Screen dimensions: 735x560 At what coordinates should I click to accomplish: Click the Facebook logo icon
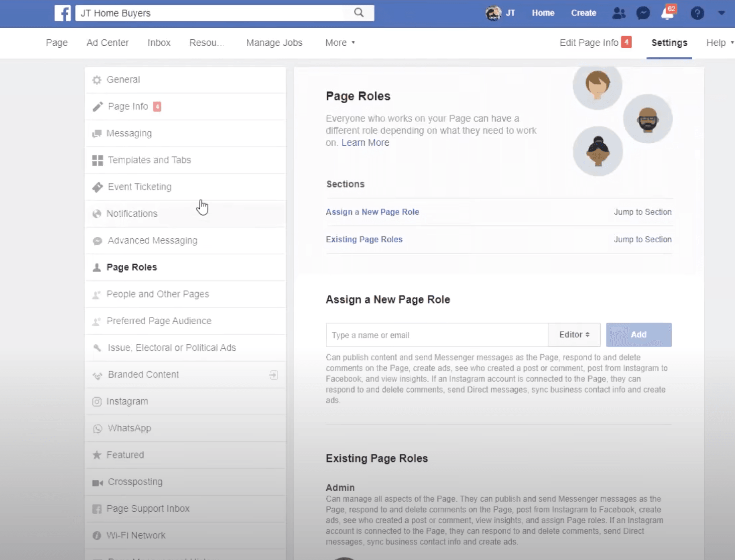(62, 13)
